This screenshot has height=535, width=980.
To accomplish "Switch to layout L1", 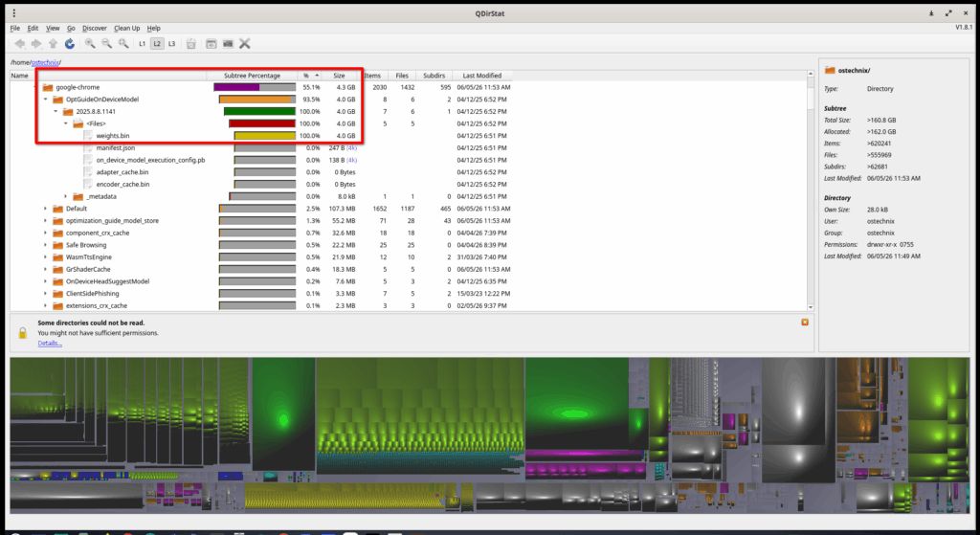I will 142,44.
